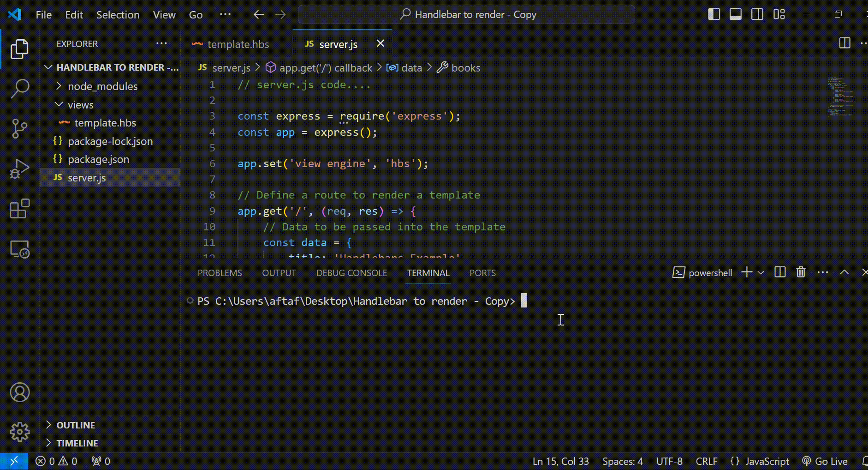Expand the node_modules folder
Viewport: 868px width, 470px height.
point(102,86)
